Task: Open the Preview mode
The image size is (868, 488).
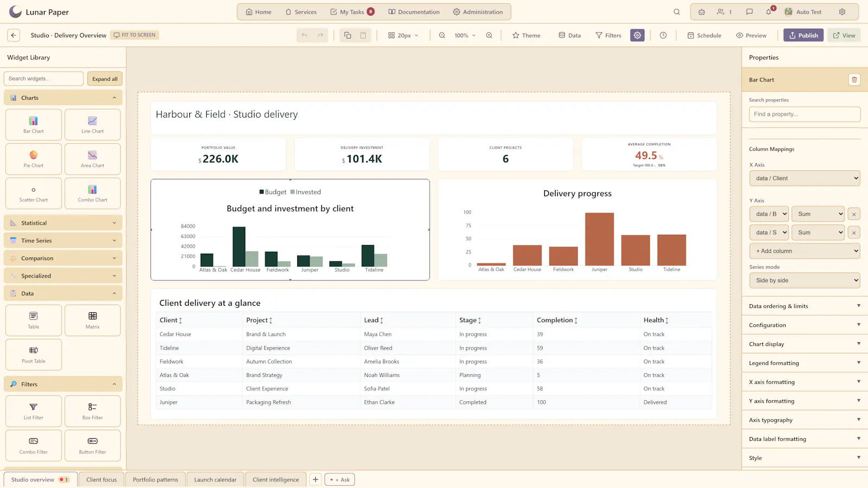Action: tap(751, 35)
